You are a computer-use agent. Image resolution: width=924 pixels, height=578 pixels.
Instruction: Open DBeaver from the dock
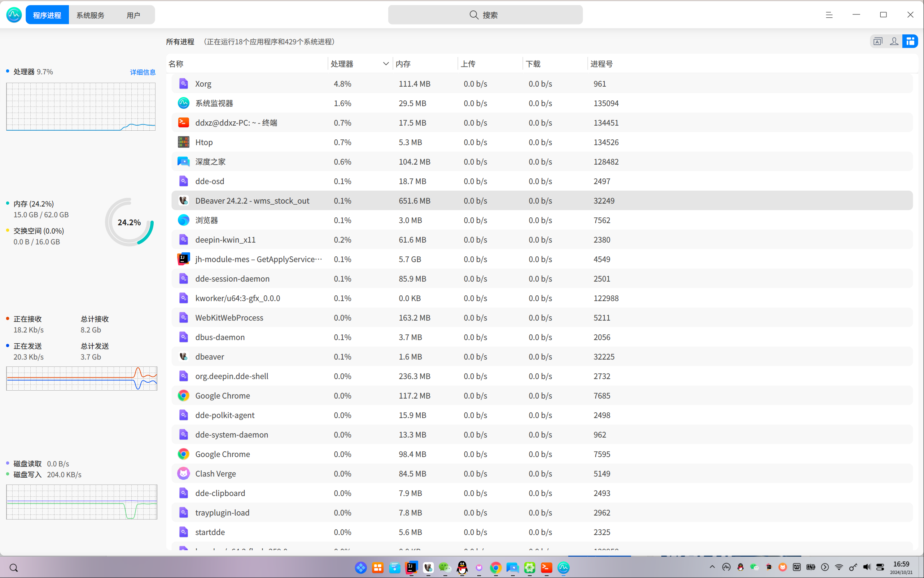click(428, 568)
